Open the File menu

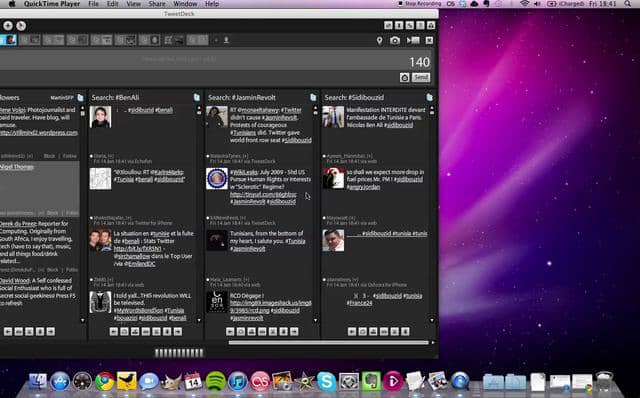[x=93, y=4]
